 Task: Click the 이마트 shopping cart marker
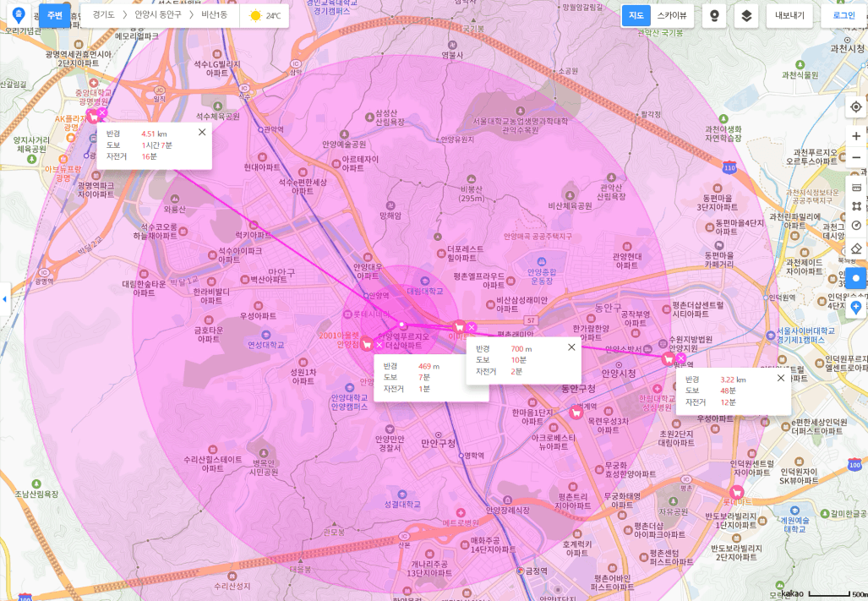click(459, 326)
